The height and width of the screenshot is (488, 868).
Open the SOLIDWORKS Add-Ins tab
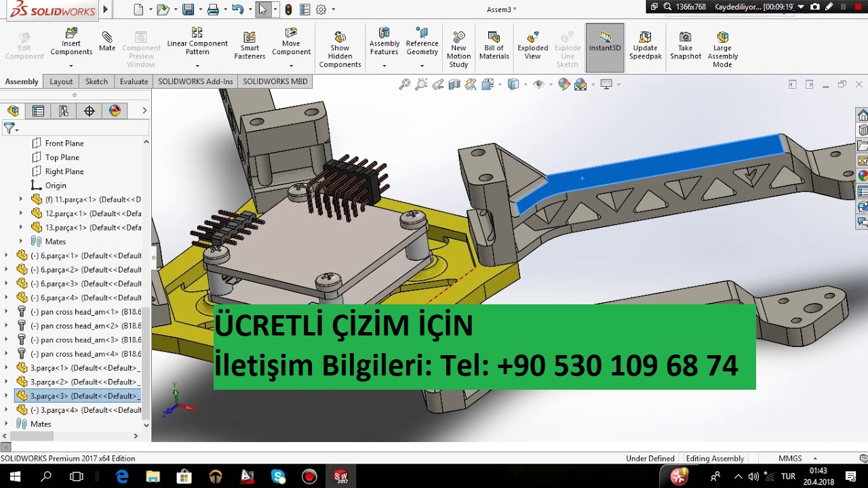(195, 81)
